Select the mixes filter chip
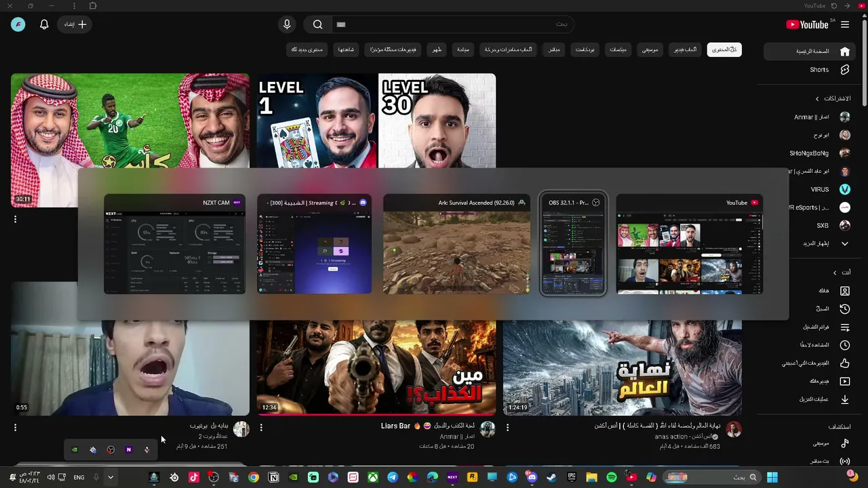Viewport: 868px width, 488px height. tap(618, 49)
